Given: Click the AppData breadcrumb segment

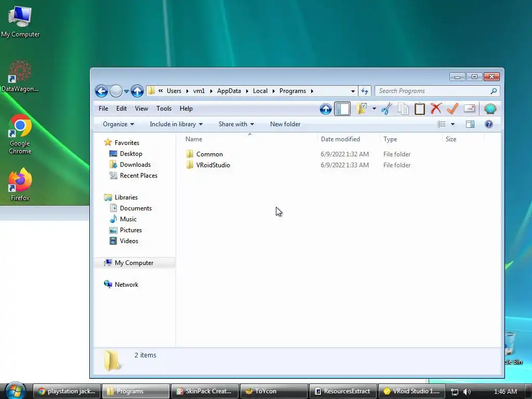Looking at the screenshot, I should click(229, 91).
